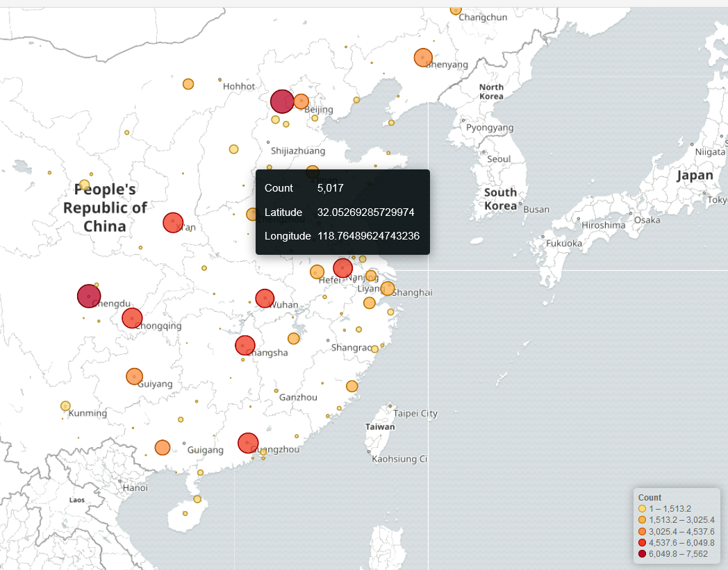Image resolution: width=728 pixels, height=570 pixels.
Task: Select the red marker at Nanjing
Action: pos(342,268)
